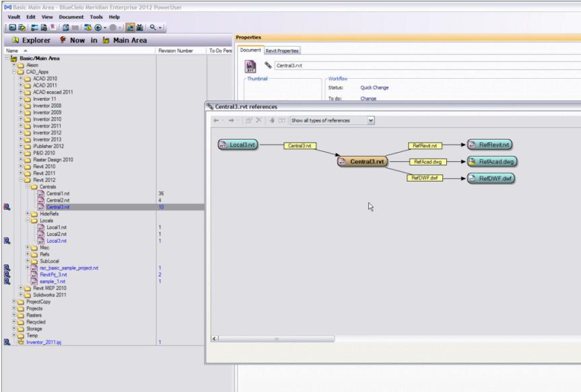Expand the Projects folder in the tree
This screenshot has width=581, height=392.
(14, 309)
